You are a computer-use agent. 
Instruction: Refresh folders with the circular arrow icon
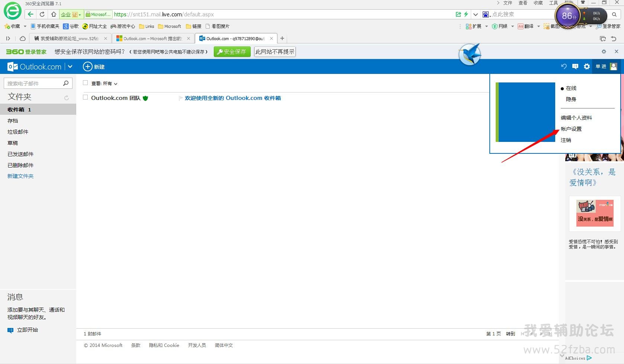pos(67,98)
